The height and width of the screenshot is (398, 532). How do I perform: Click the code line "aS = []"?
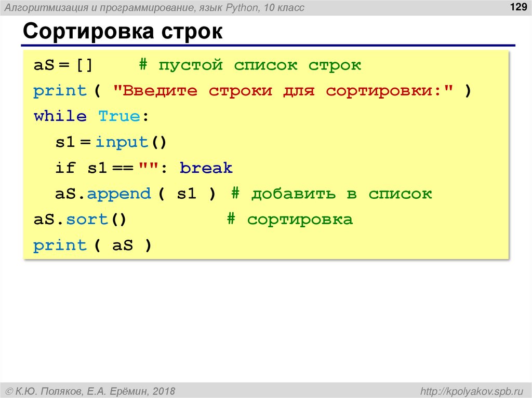tap(63, 65)
